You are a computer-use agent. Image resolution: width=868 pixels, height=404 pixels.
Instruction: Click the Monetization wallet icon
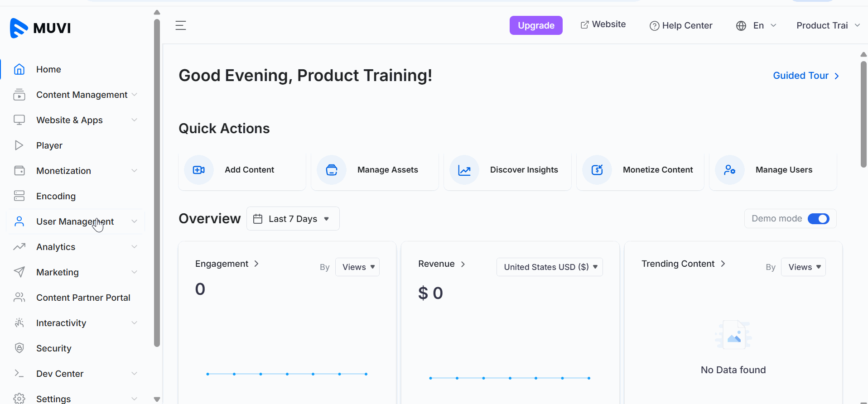(19, 171)
